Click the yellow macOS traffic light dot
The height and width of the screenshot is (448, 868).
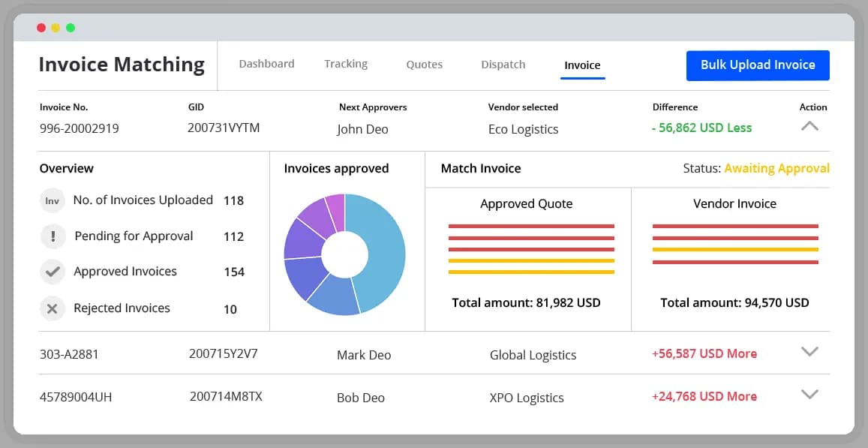click(x=56, y=27)
